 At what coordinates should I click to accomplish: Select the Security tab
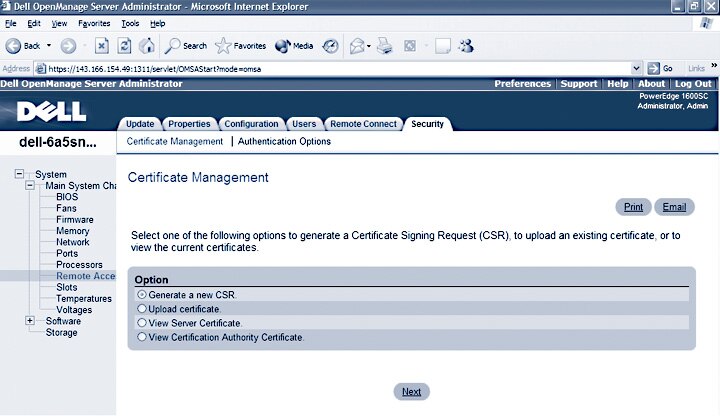point(428,124)
